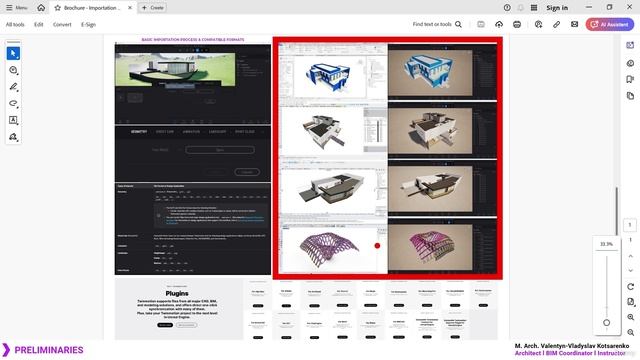
Task: Open the E-Sign tab
Action: [x=88, y=24]
